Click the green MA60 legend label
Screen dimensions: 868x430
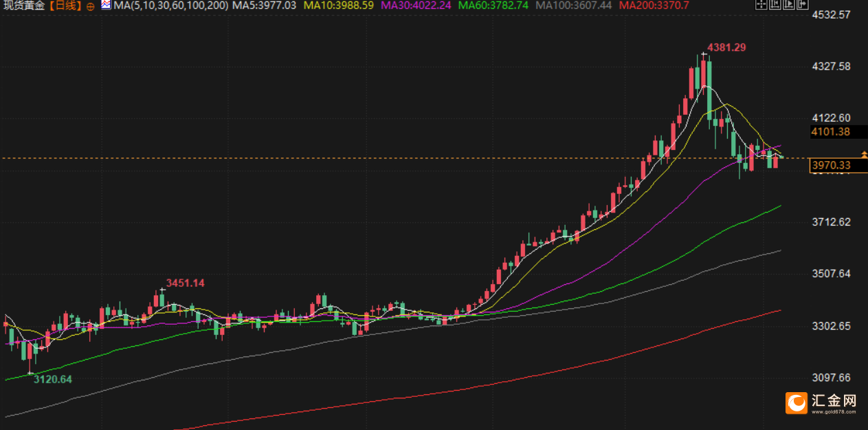click(493, 6)
